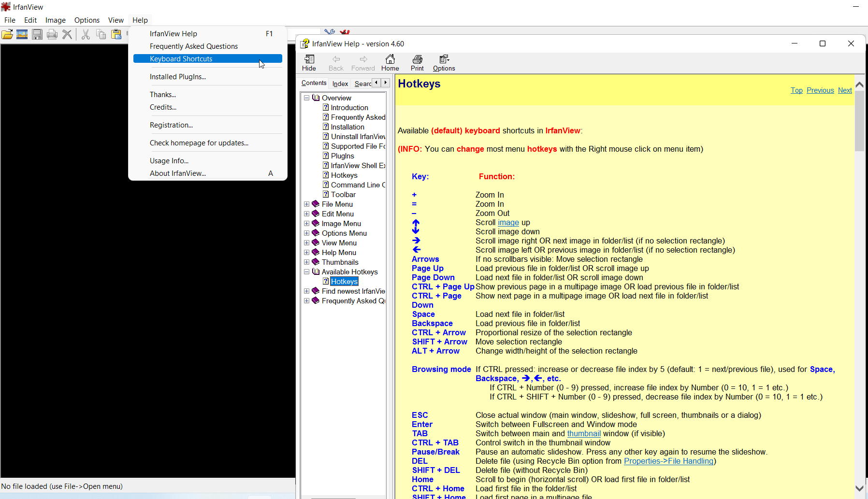Click the Overview open book icon
The image size is (868, 499).
click(x=316, y=98)
